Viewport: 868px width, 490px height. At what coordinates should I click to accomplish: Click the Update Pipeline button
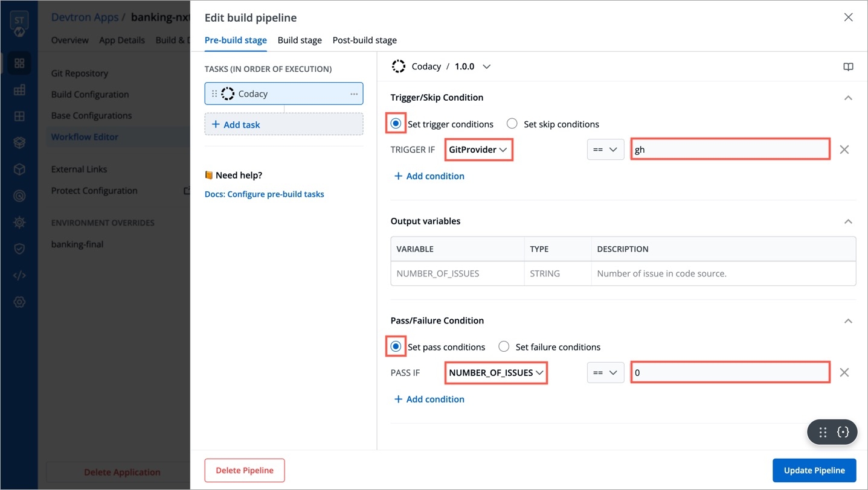814,471
